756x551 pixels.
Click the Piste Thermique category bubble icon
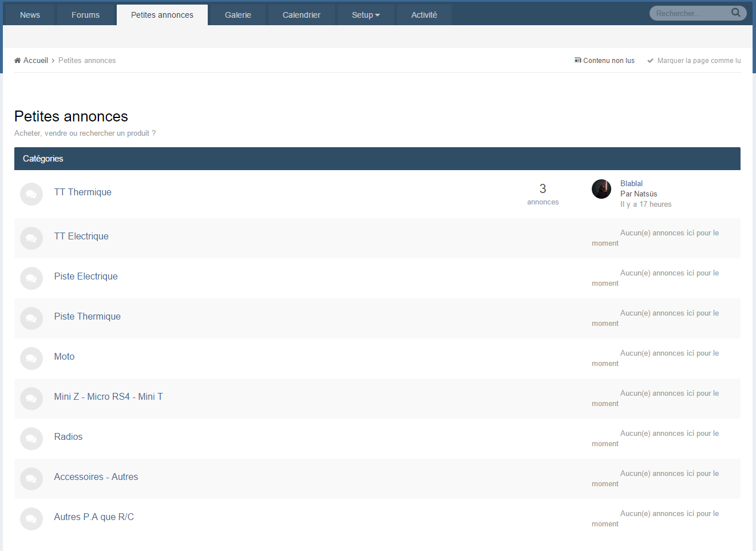pyautogui.click(x=31, y=318)
